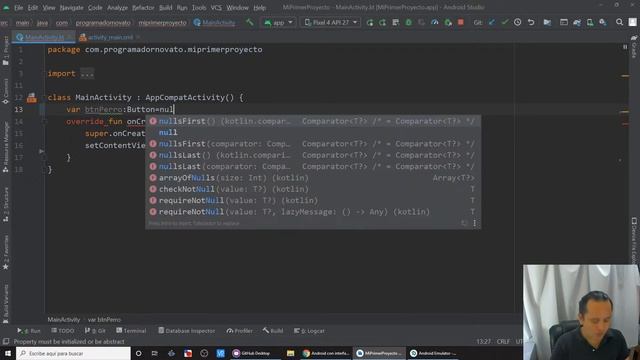Open the Navigate menu

click(x=71, y=8)
